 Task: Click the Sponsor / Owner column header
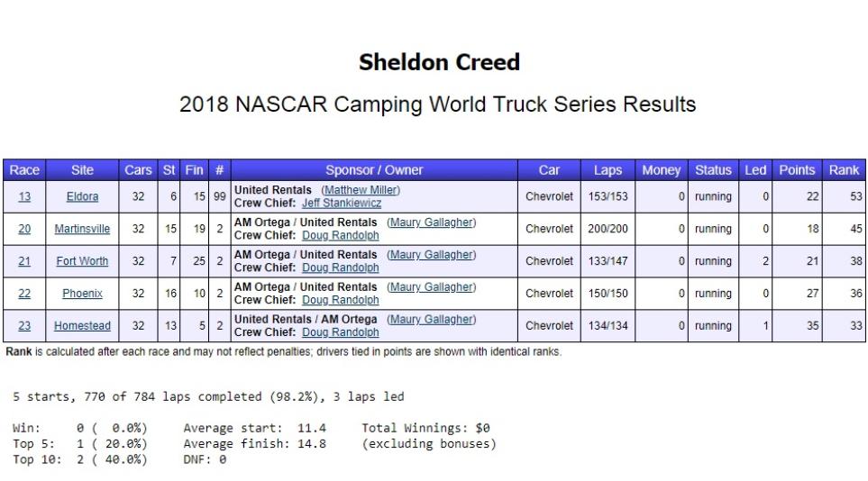[374, 170]
